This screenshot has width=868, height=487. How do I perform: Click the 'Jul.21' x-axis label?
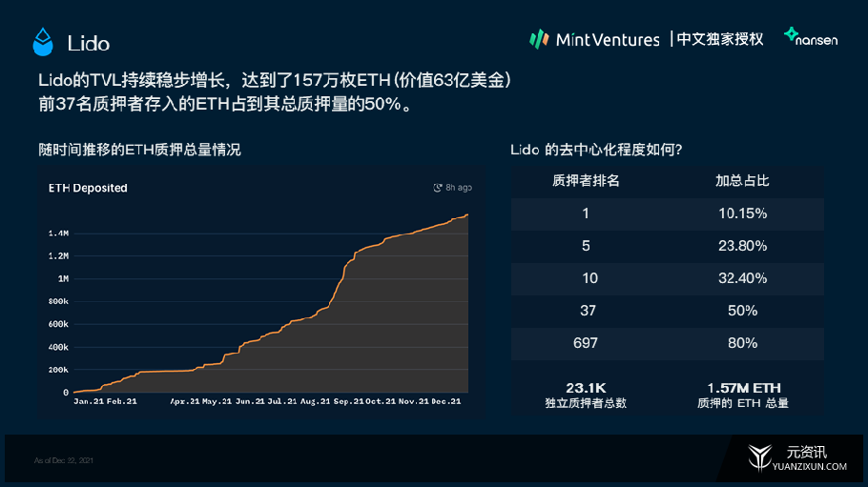(282, 401)
